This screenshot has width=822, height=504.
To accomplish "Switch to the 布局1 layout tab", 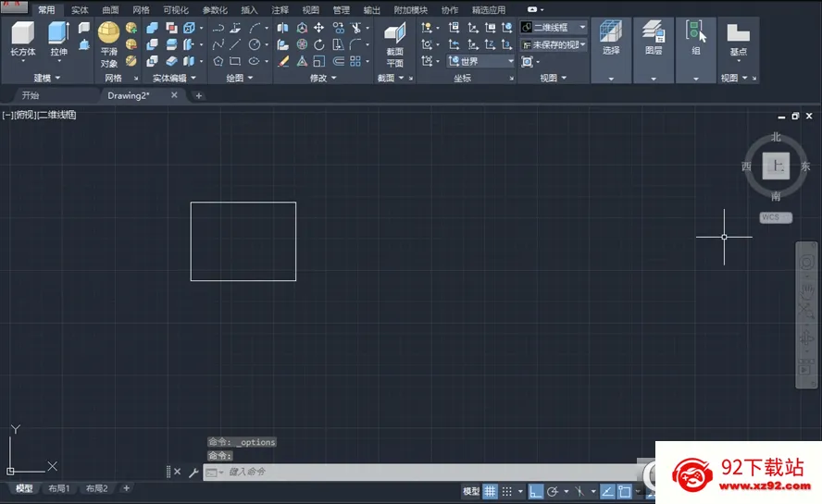I will point(58,488).
